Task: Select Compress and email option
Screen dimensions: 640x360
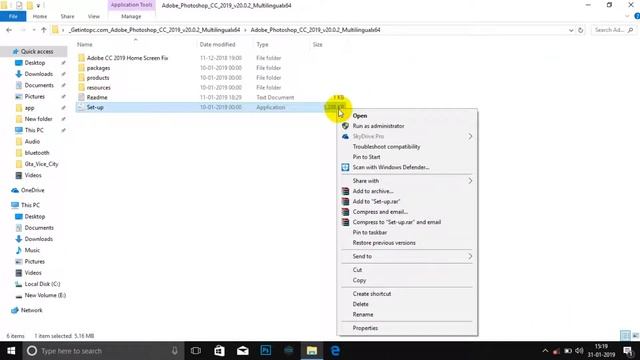Action: click(380, 212)
